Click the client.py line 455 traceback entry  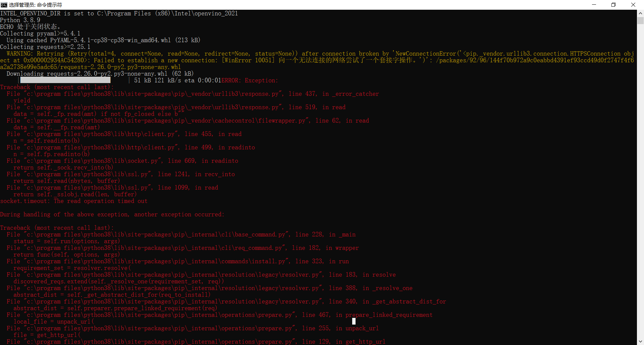(124, 134)
